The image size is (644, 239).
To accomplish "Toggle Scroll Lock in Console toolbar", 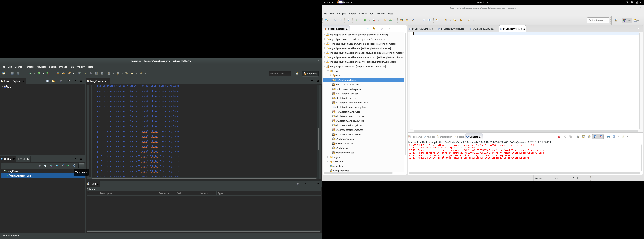I will [x=584, y=137].
